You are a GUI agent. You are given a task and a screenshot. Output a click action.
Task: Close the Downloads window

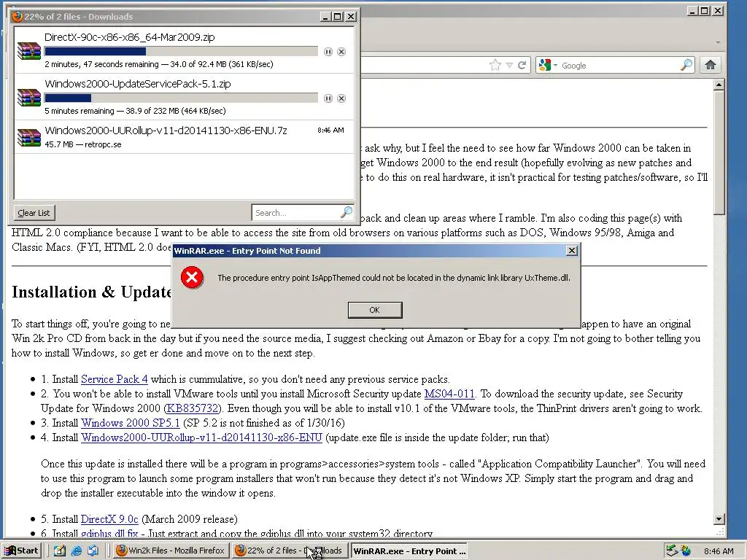point(351,17)
